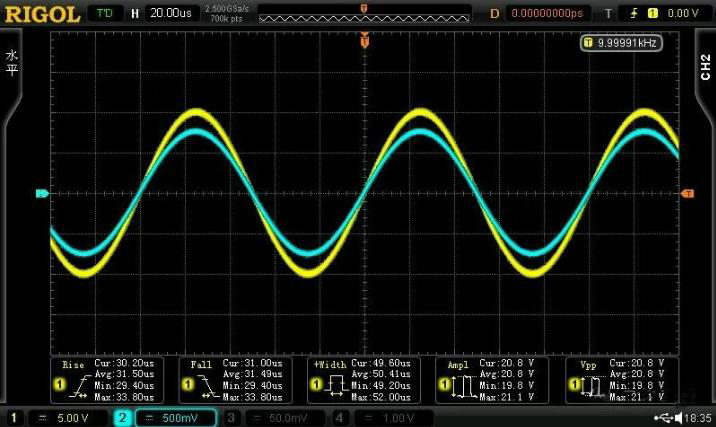
Task: Open the CH2 side menu tab
Action: 705,67
